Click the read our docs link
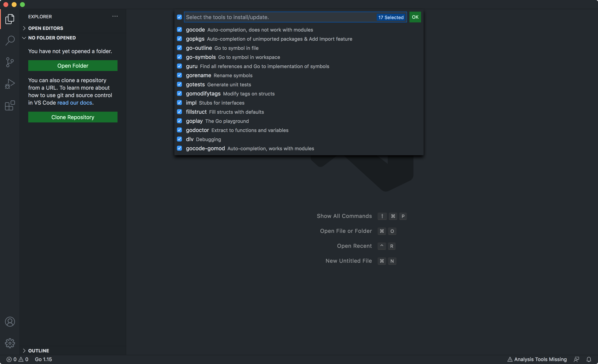The height and width of the screenshot is (364, 598). coord(75,103)
